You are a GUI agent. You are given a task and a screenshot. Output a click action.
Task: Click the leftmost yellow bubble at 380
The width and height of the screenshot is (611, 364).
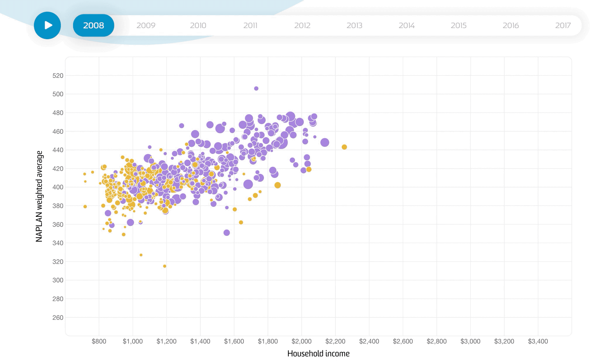pyautogui.click(x=85, y=207)
